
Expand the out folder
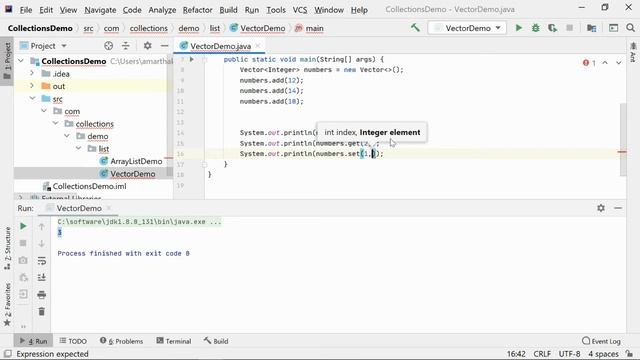(x=32, y=86)
